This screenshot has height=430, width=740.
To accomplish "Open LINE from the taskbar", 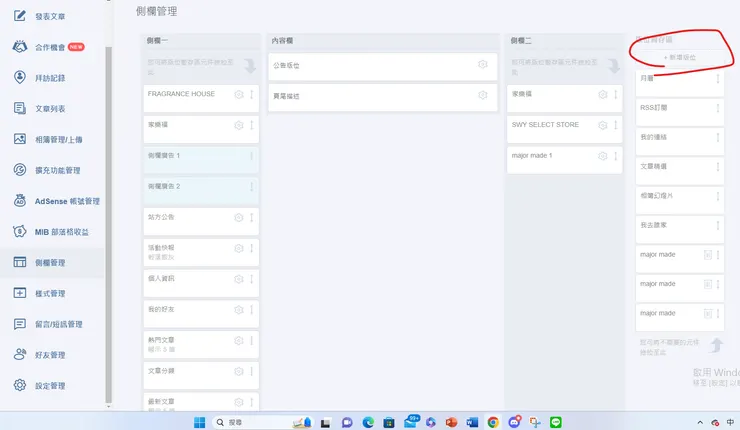I will (556, 422).
